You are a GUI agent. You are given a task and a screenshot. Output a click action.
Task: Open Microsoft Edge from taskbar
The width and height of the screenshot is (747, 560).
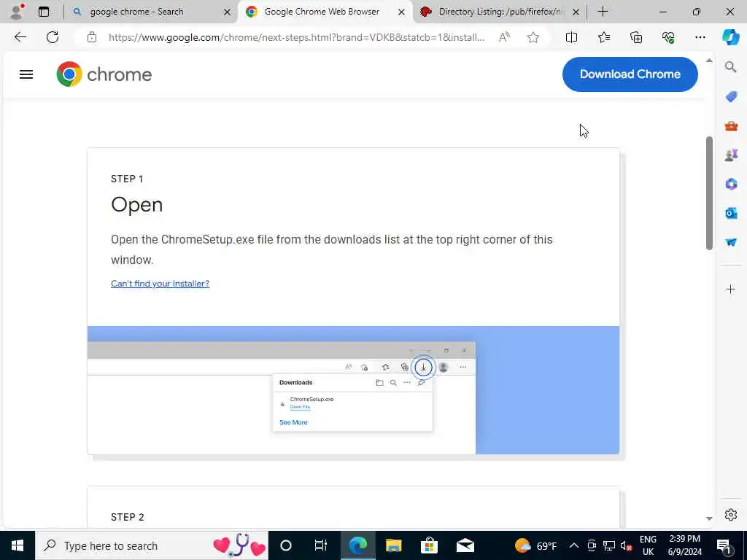tap(357, 545)
